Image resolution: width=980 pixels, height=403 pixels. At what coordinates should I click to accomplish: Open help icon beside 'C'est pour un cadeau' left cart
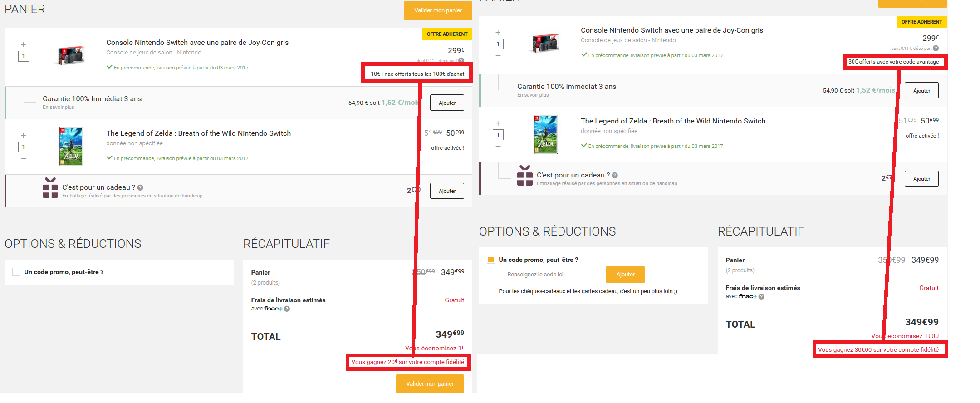140,187
